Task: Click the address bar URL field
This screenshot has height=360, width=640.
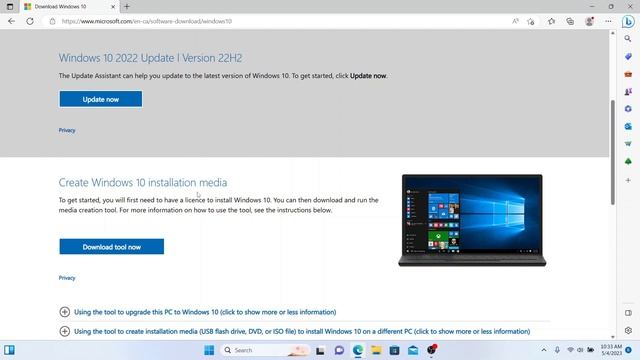Action: (278, 21)
